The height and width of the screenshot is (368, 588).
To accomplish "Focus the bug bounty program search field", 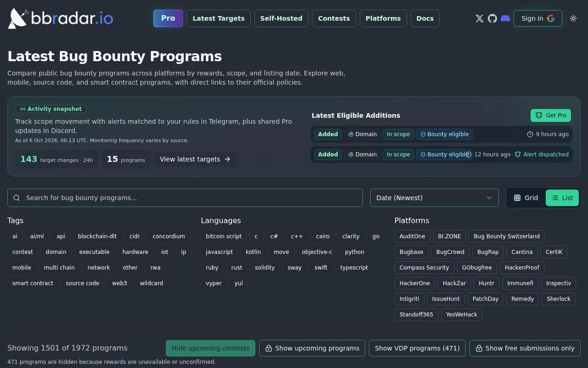I will tap(185, 198).
